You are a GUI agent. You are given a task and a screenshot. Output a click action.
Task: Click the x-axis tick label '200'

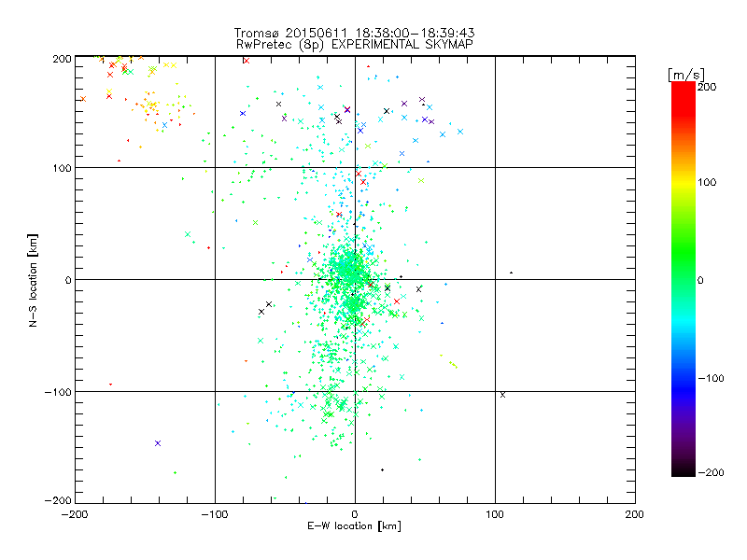635,514
